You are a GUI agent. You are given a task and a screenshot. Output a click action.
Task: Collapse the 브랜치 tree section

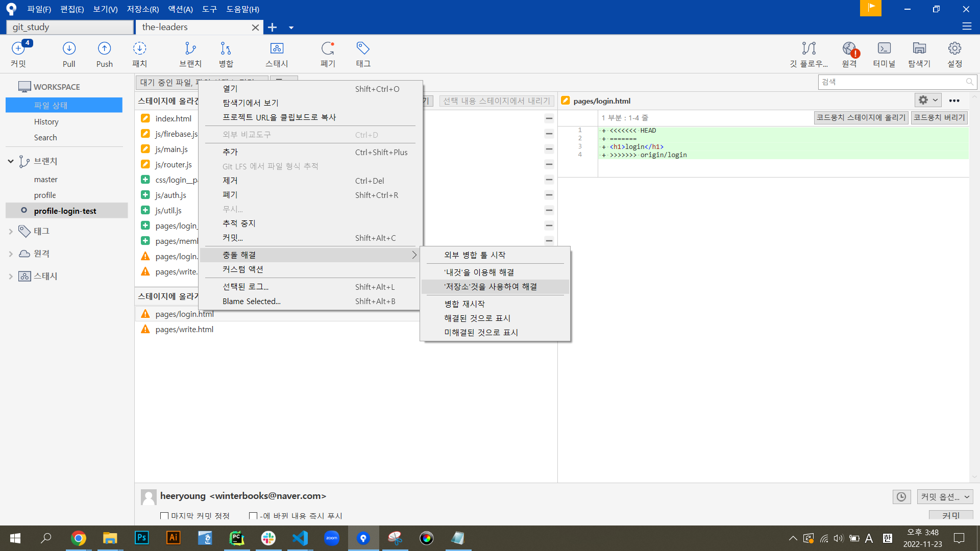[x=11, y=161]
